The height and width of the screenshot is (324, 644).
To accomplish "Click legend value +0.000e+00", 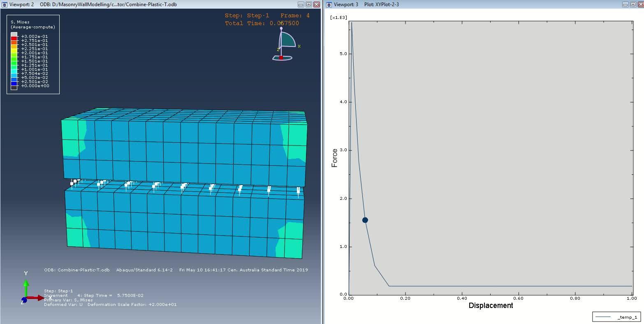I will [35, 86].
